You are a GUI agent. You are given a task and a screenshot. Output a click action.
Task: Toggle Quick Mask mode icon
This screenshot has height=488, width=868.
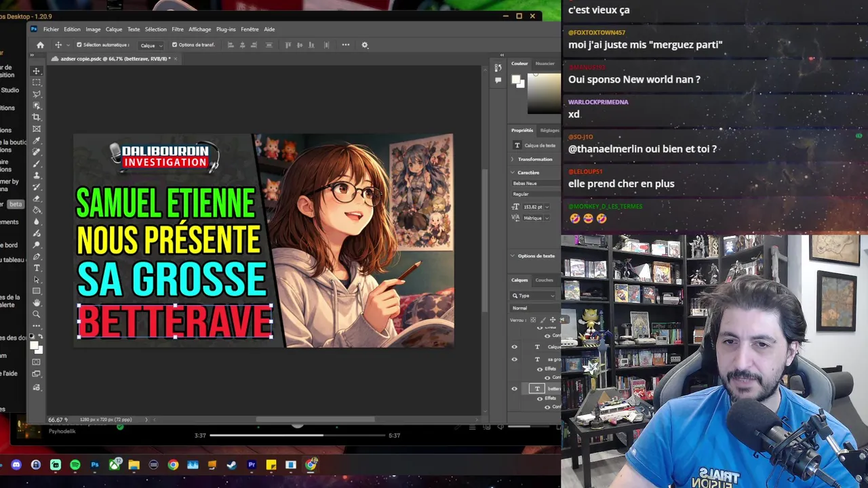37,362
